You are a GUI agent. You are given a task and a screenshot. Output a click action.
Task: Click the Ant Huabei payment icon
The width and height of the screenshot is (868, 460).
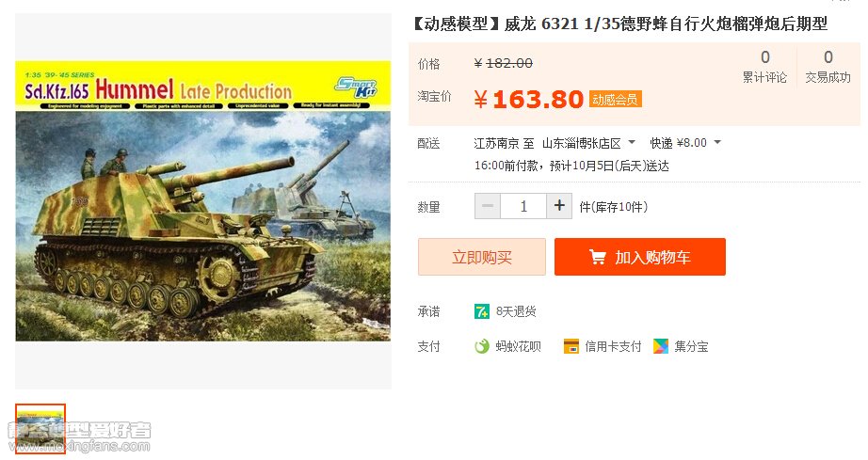482,347
